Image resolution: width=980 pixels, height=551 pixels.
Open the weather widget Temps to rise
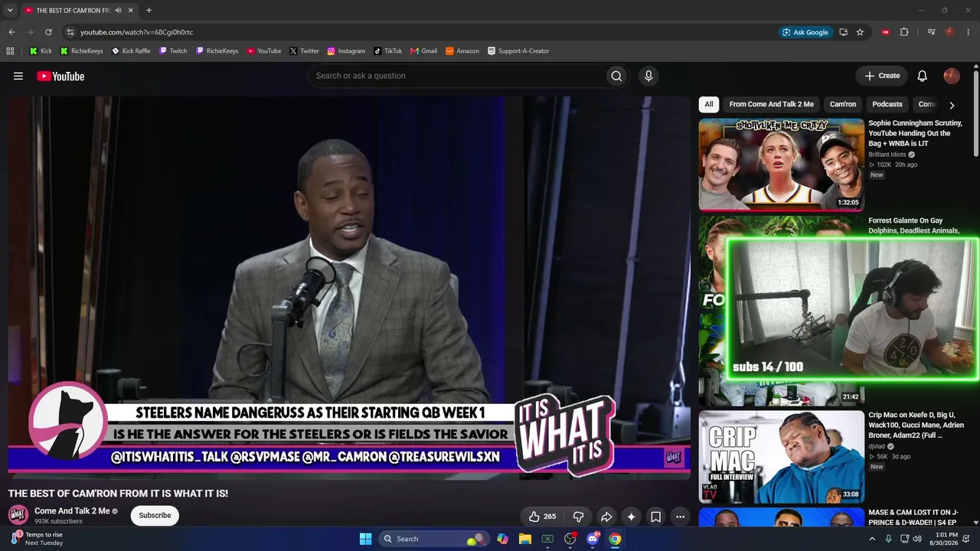click(37, 539)
